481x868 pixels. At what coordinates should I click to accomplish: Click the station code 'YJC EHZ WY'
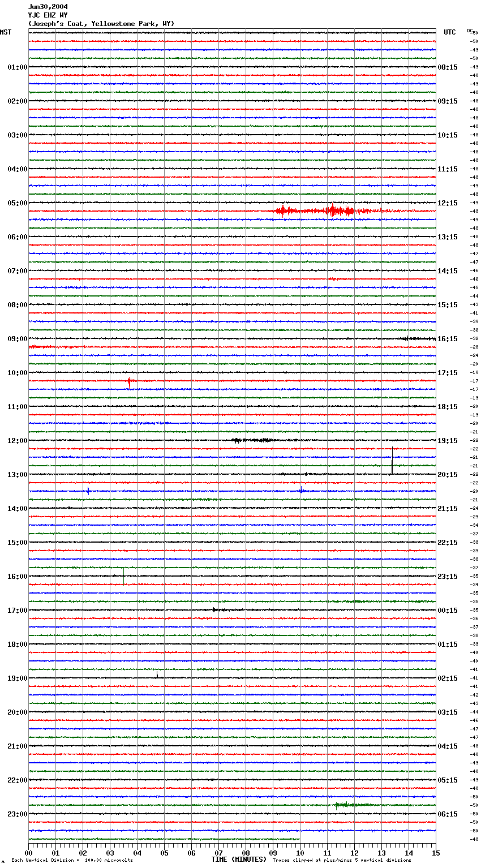[48, 15]
